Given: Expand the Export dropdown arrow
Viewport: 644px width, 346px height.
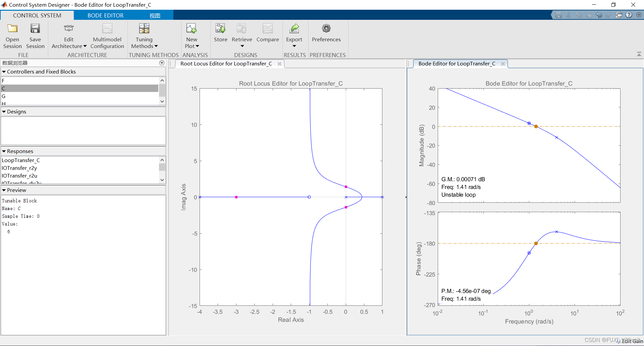Looking at the screenshot, I should [294, 46].
